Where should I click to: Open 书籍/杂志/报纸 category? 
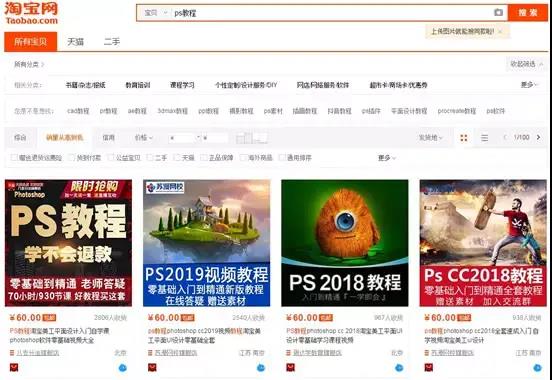[x=86, y=85]
